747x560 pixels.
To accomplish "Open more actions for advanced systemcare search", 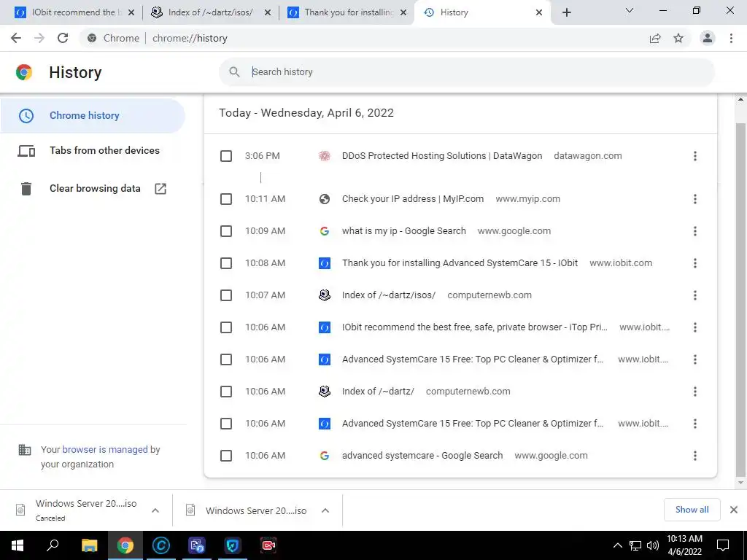I will pyautogui.click(x=695, y=456).
